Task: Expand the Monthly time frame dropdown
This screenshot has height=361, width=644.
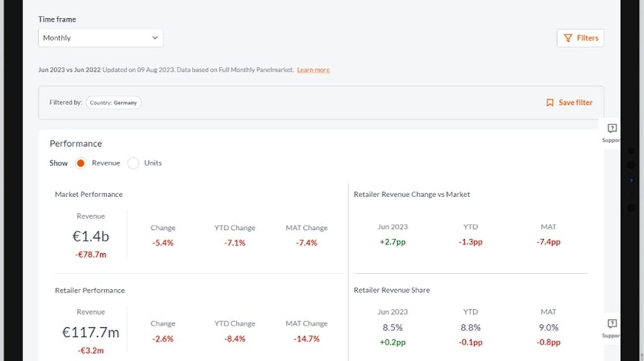Action: click(x=100, y=37)
